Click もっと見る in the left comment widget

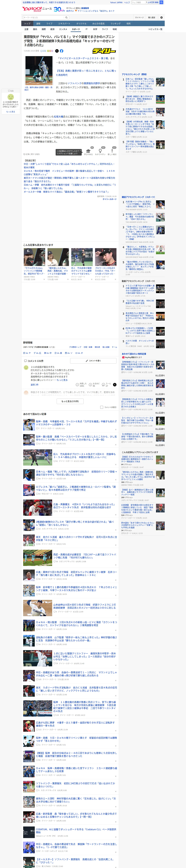11,112
